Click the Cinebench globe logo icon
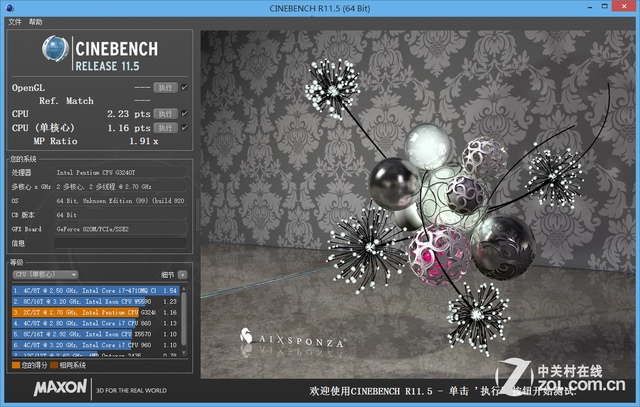Viewport: 640px width, 407px height. [x=55, y=49]
